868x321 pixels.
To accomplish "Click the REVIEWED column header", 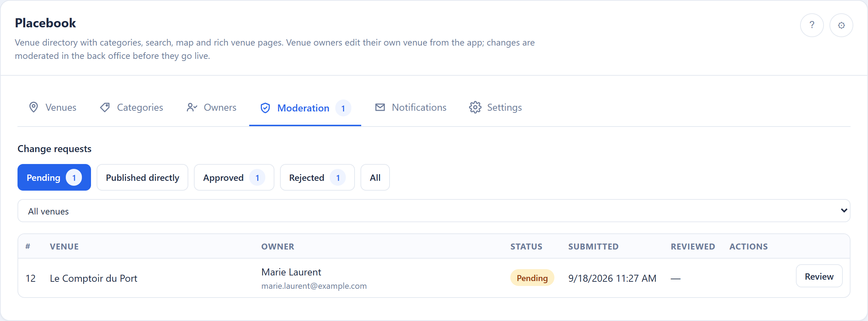I will click(693, 246).
